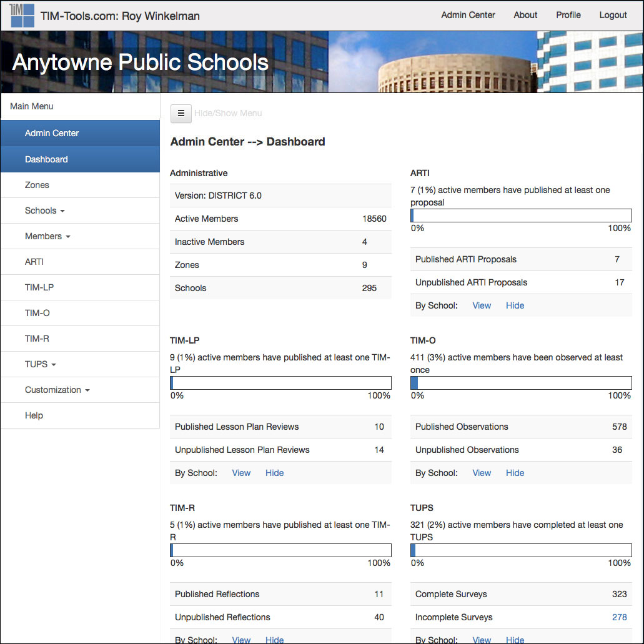
Task: Click the TIM-O progress bar
Action: pos(521,383)
